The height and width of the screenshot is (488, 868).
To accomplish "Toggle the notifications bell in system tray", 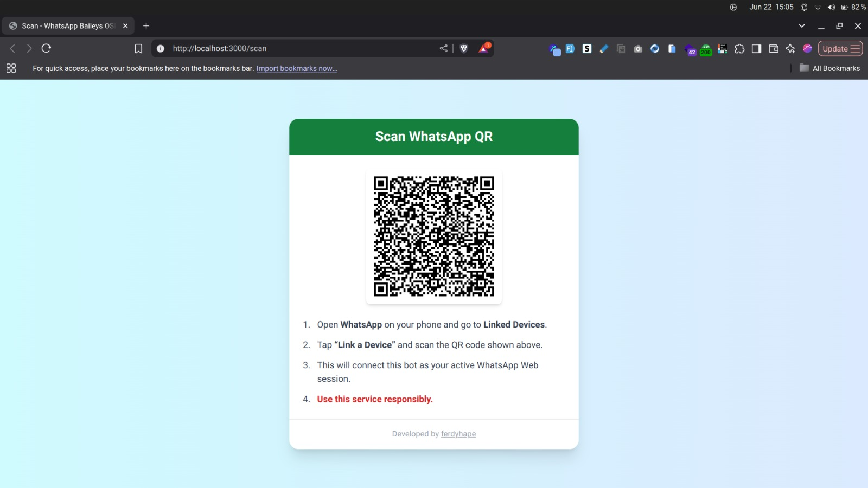I will click(804, 7).
